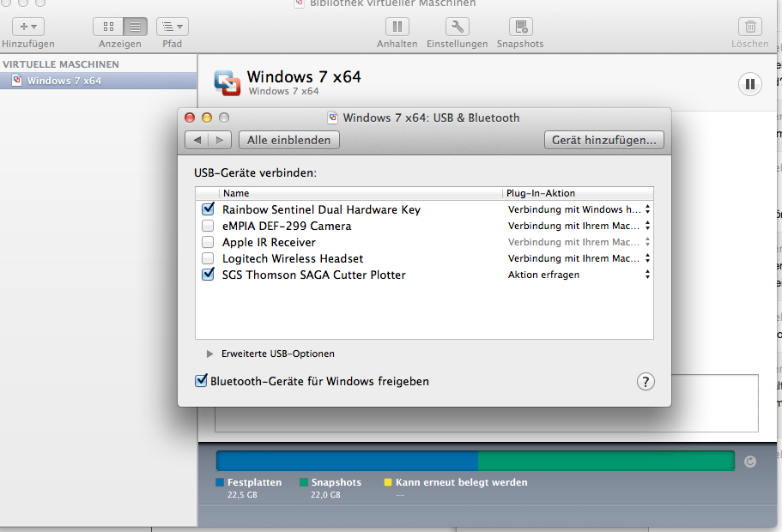Open plug-in action dropdown for Rainbow Sentinel
782x532 pixels.
(579, 209)
